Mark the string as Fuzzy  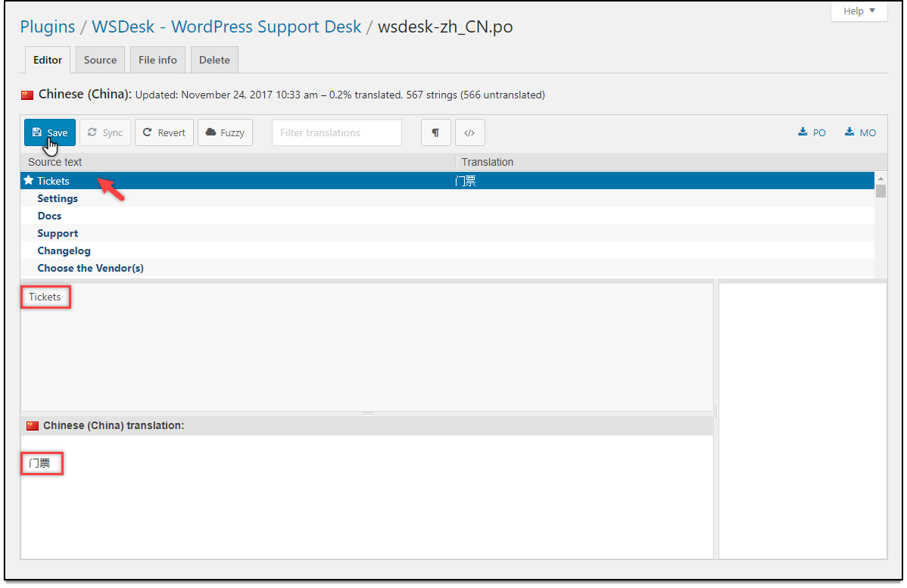(x=225, y=132)
